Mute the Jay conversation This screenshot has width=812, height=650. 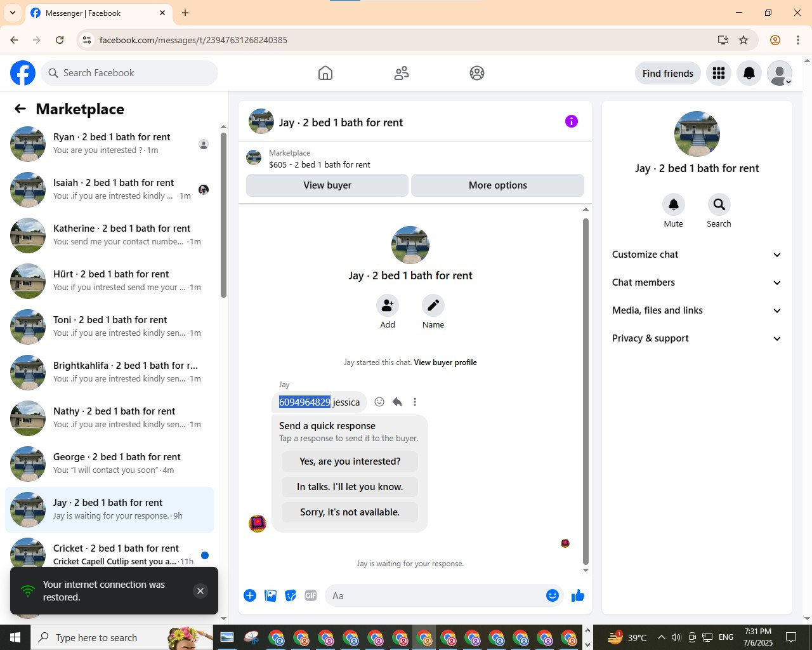click(x=674, y=204)
